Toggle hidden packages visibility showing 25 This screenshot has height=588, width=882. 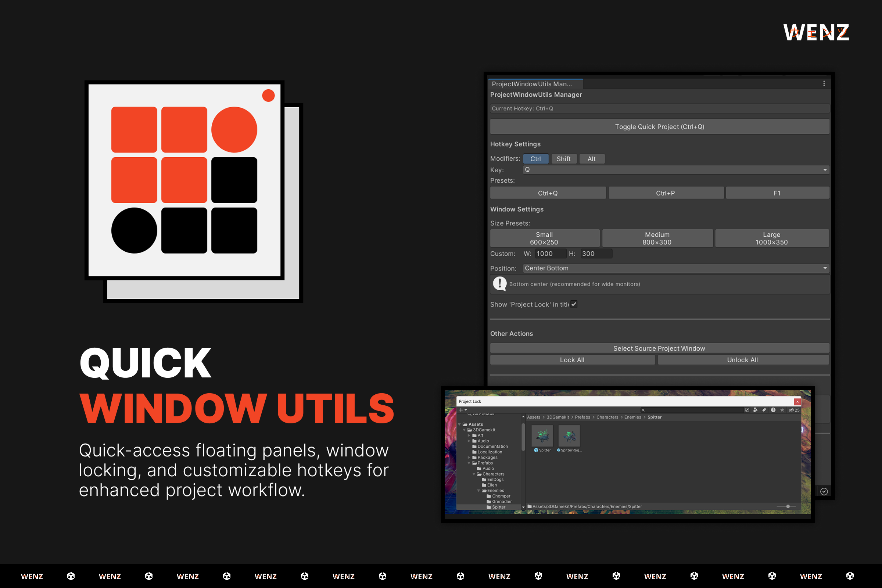pyautogui.click(x=794, y=410)
